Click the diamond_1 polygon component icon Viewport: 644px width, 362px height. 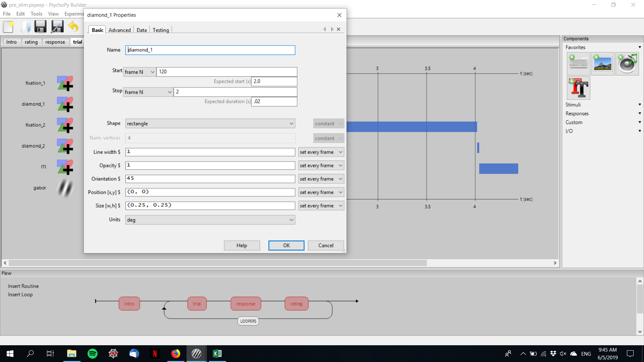[65, 104]
